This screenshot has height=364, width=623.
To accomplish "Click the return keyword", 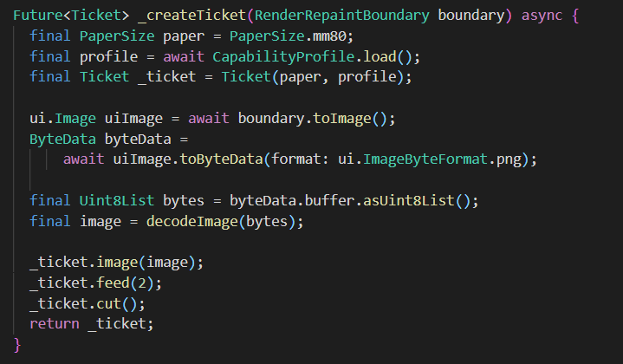I will pyautogui.click(x=55, y=324).
